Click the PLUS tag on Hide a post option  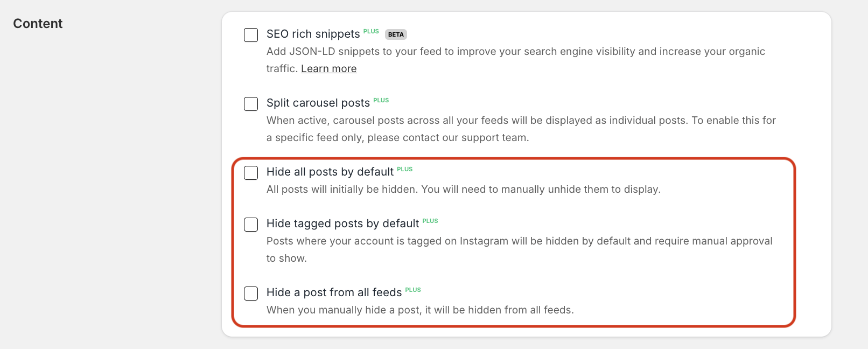pos(414,290)
